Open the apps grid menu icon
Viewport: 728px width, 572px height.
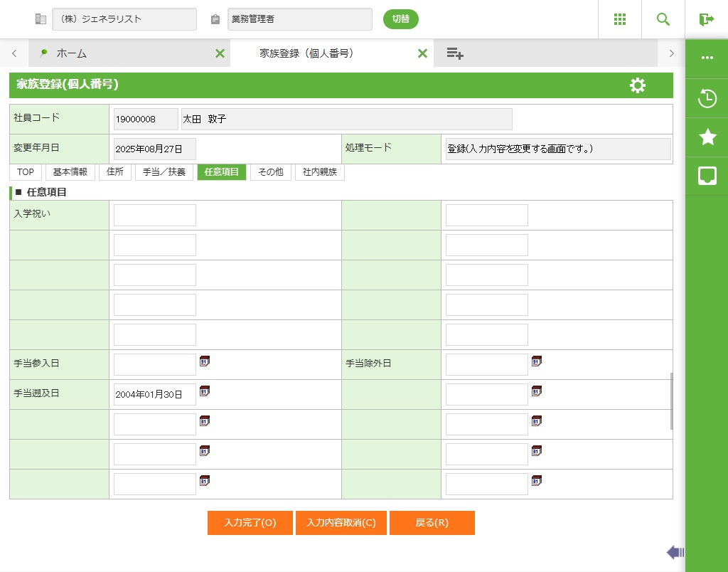619,19
